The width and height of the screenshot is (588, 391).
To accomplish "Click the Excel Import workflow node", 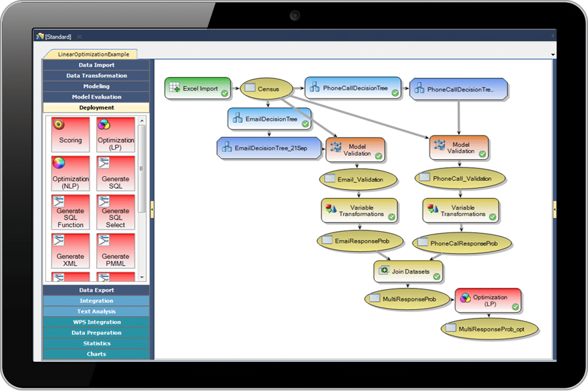I will pyautogui.click(x=198, y=89).
